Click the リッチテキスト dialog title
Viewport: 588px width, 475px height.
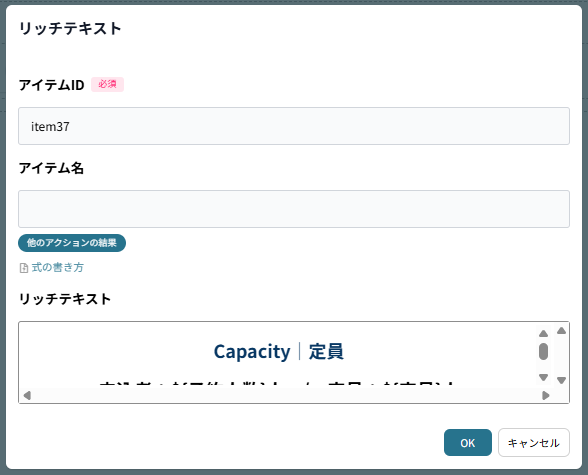tap(70, 28)
